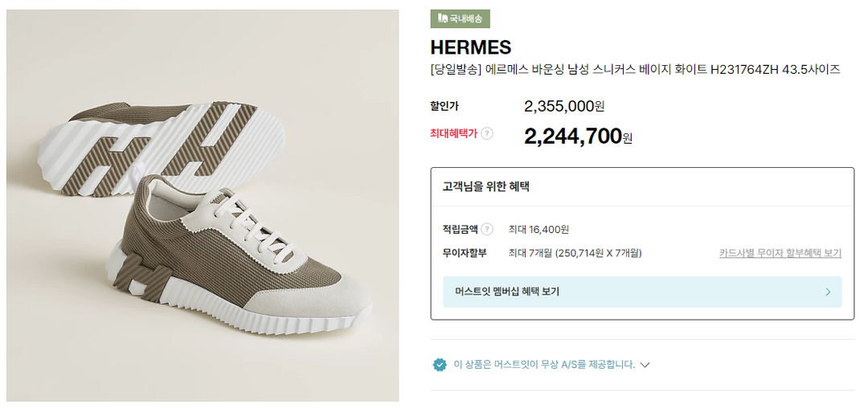868x408 pixels.
Task: Click the 고객님을 위한 혜택 heading
Action: tap(485, 187)
